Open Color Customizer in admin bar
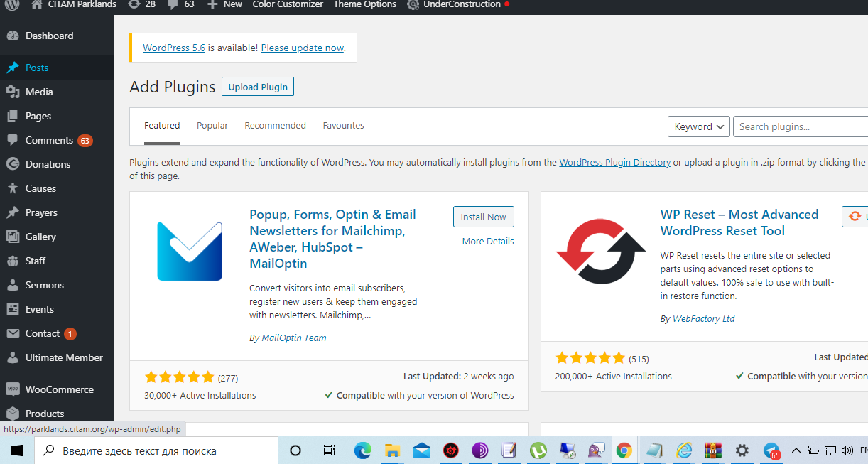Viewport: 868px width, 464px height. pos(288,4)
